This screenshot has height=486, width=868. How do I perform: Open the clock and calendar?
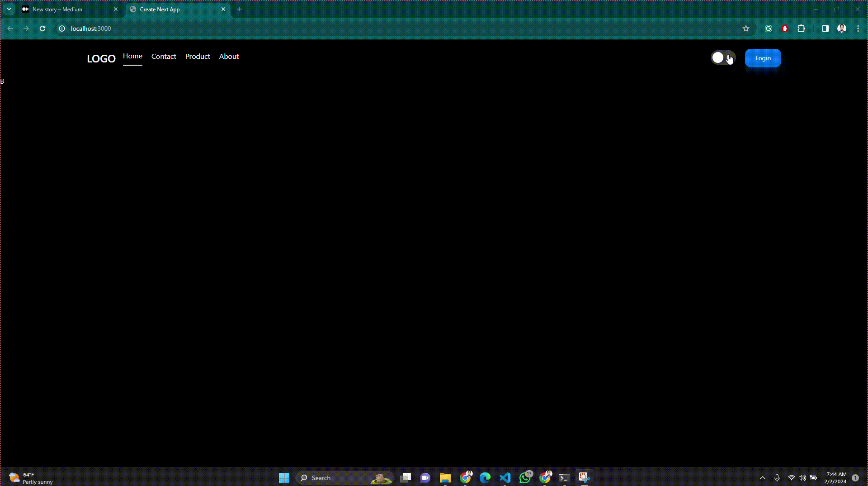(835, 478)
